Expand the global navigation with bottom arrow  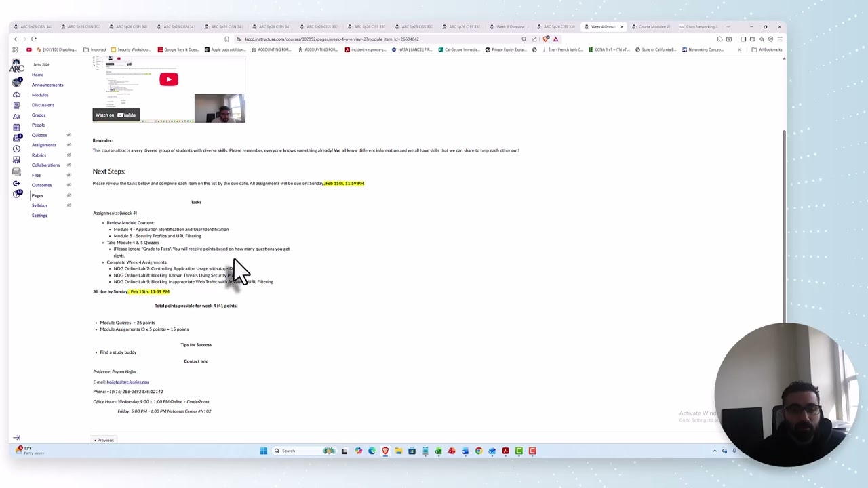16,438
